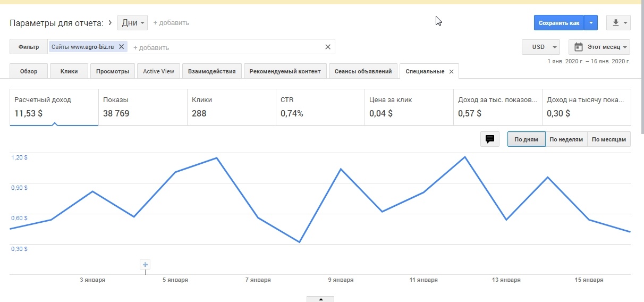This screenshot has width=644, height=302.
Task: Click the + добавить filter input field
Action: click(226, 47)
